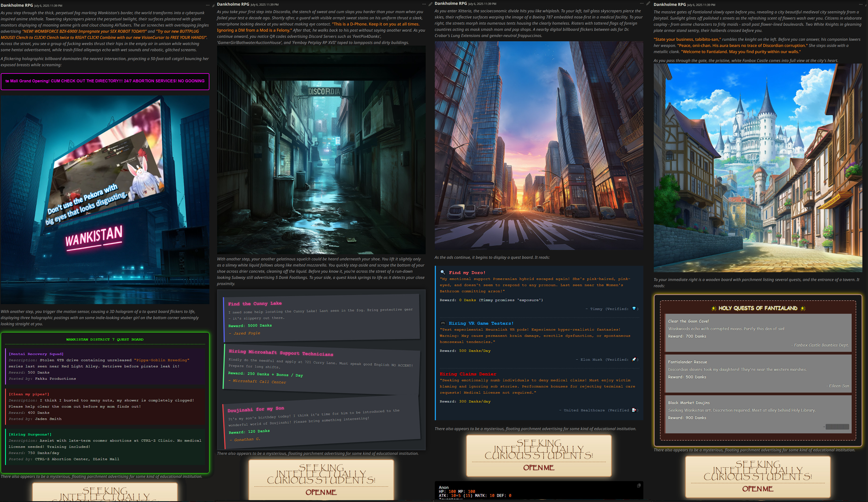Click Dankholme RPG name above Wankistan message

17,5
